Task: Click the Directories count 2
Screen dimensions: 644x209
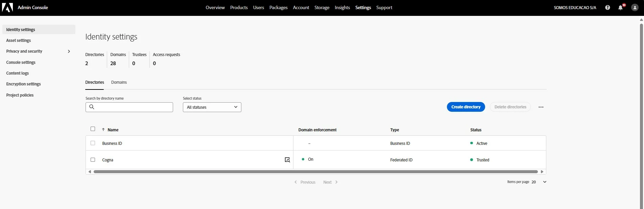Action: 87,63
